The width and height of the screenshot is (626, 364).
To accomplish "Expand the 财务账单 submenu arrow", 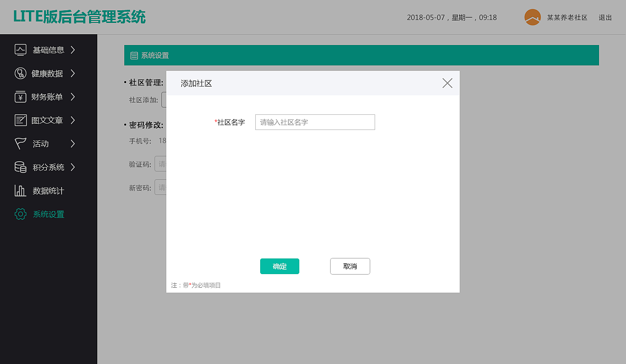I will pos(72,97).
